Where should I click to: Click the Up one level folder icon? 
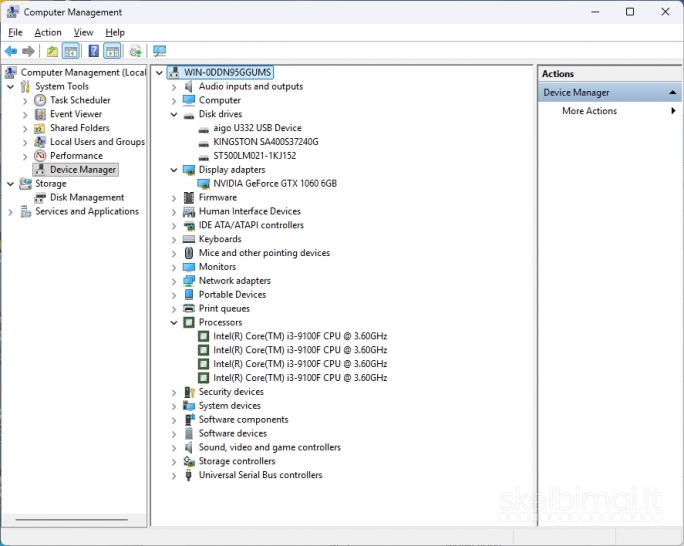[x=52, y=51]
